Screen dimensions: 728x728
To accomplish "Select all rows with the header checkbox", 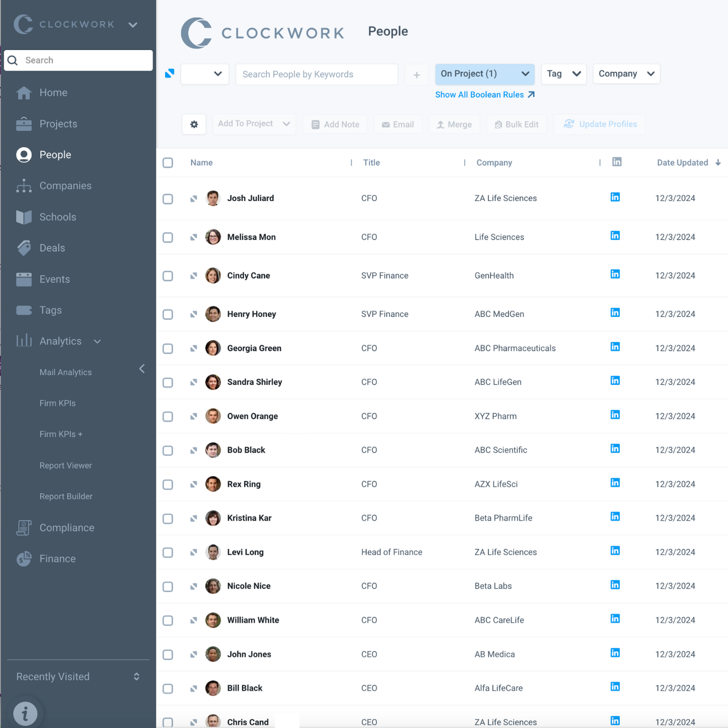I will 167,163.
